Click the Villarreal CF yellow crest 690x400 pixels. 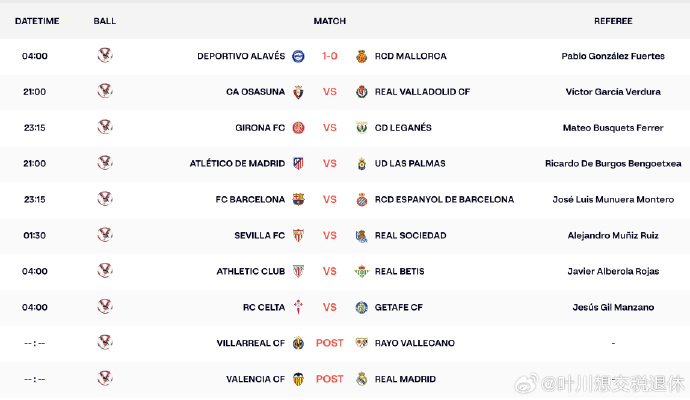tap(298, 343)
